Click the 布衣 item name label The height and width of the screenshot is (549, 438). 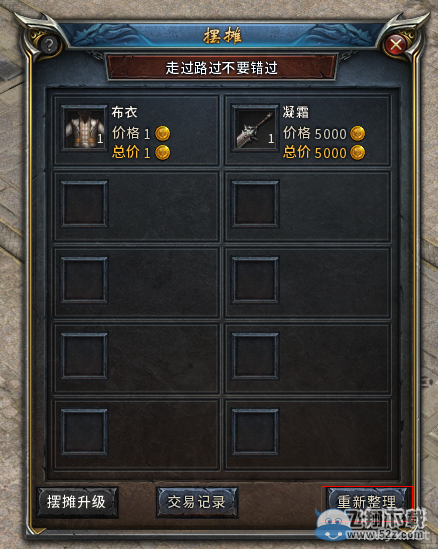(x=124, y=112)
